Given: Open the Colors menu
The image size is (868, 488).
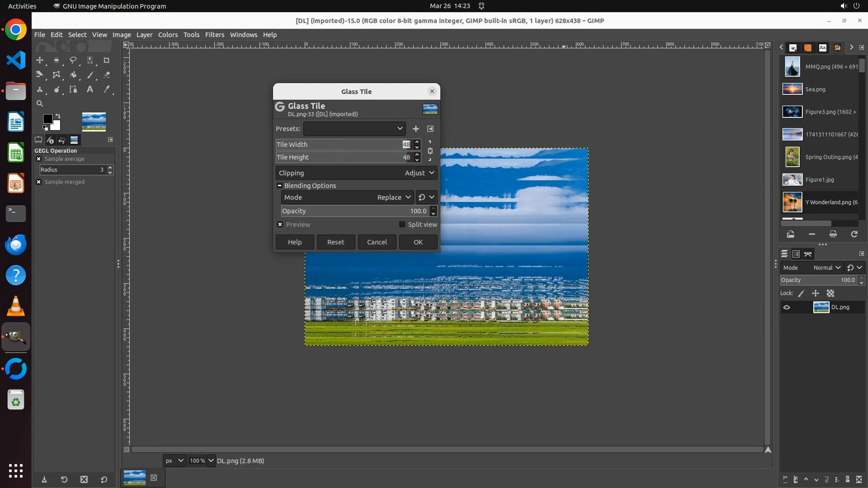Looking at the screenshot, I should pyautogui.click(x=168, y=35).
